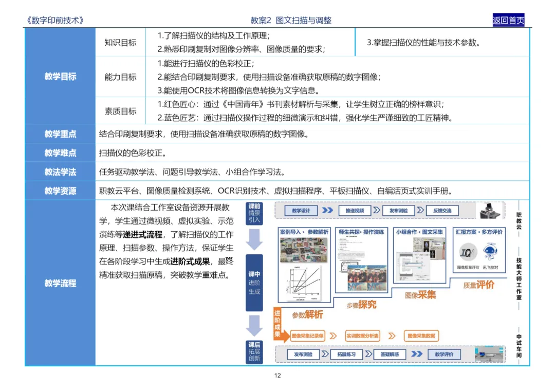
Task: Click the 教学设计 step box
Action: point(301,211)
